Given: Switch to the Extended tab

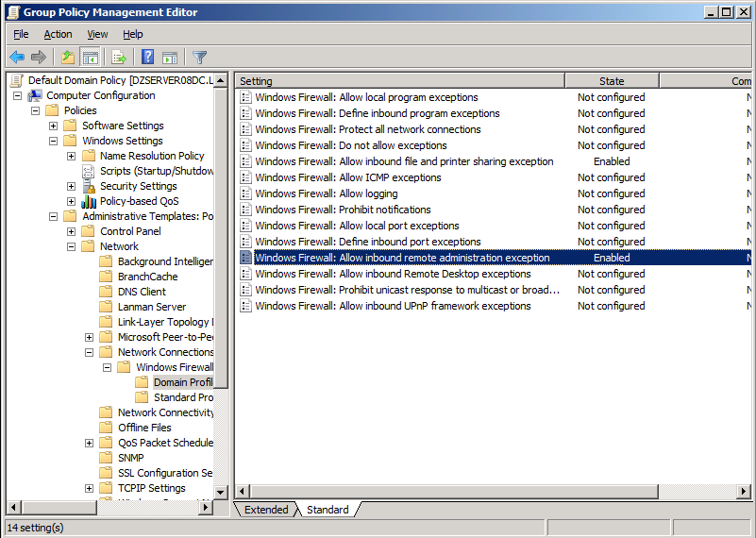Looking at the screenshot, I should click(265, 510).
